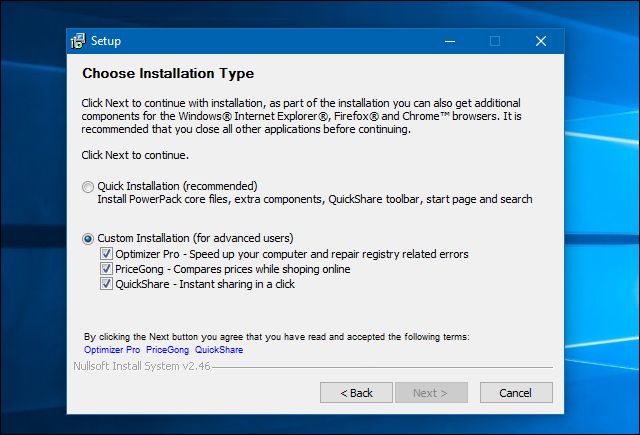Uncheck the PriceGong checkbox
The width and height of the screenshot is (640, 435).
[x=106, y=269]
